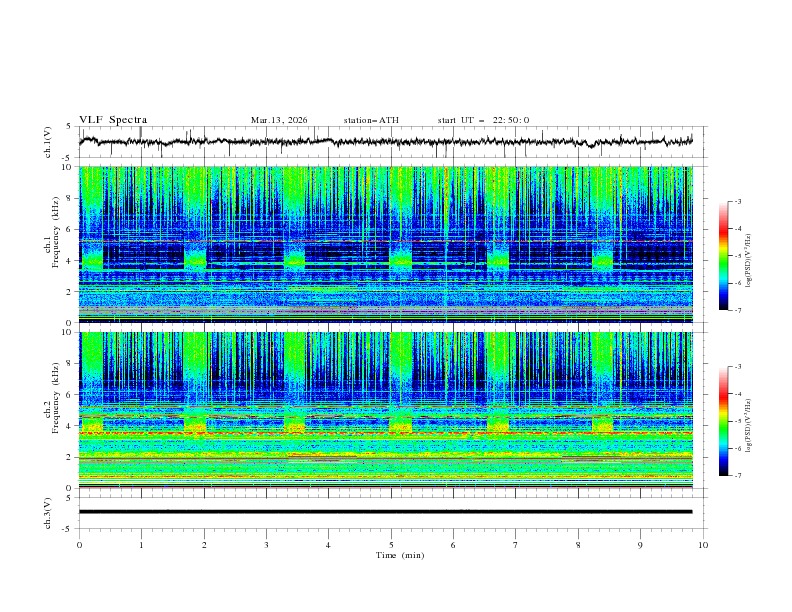Select the date label "Mar.13, 2026"

click(x=279, y=120)
